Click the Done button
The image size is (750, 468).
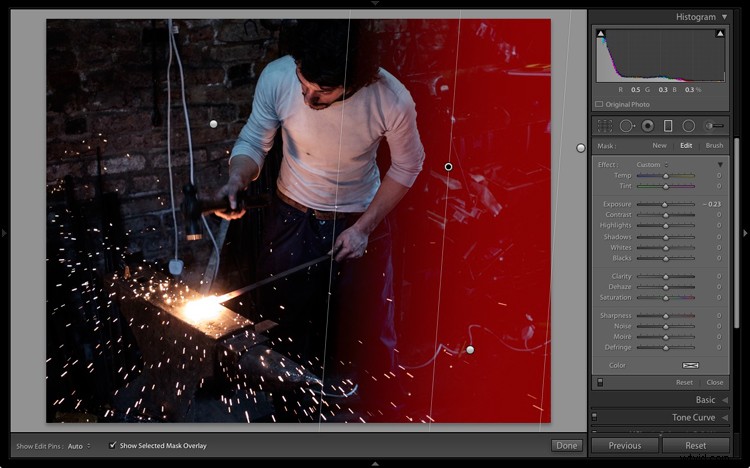click(567, 446)
